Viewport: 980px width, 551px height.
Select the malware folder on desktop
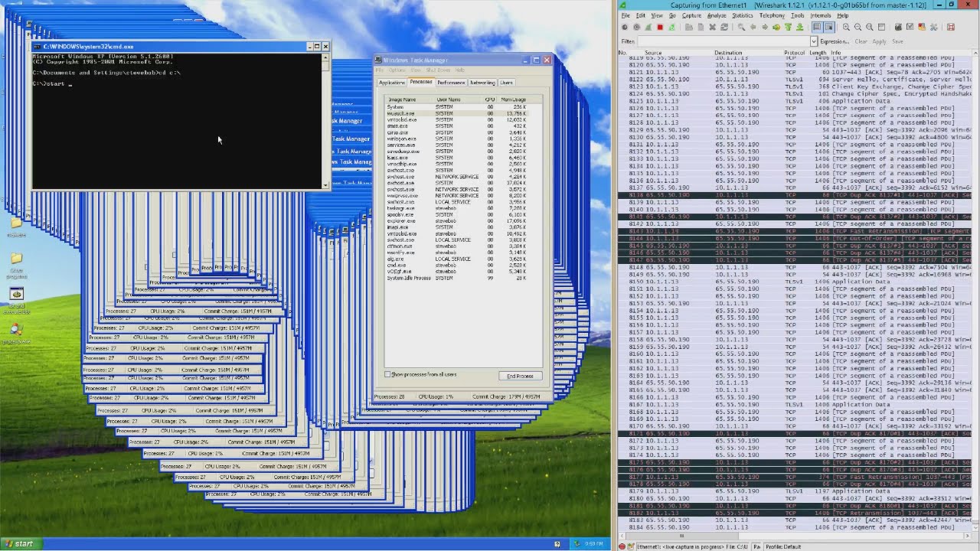[16, 227]
